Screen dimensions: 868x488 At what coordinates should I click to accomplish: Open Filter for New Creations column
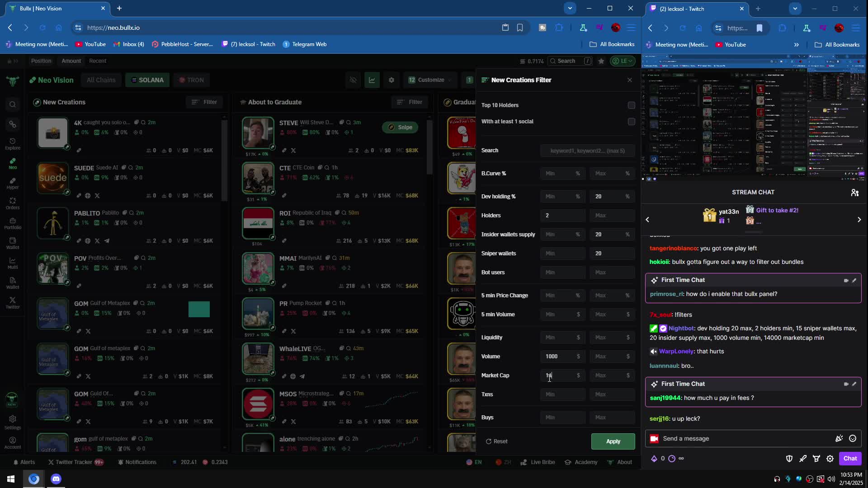[204, 102]
